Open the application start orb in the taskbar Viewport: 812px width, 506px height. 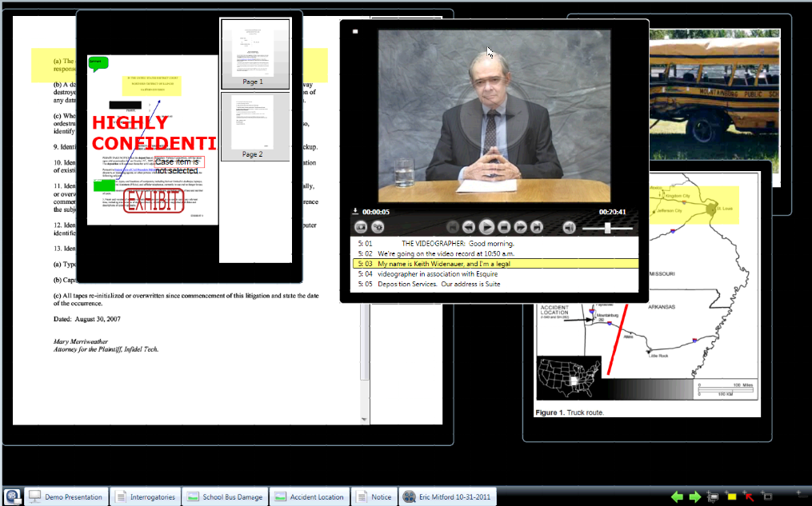[13, 496]
